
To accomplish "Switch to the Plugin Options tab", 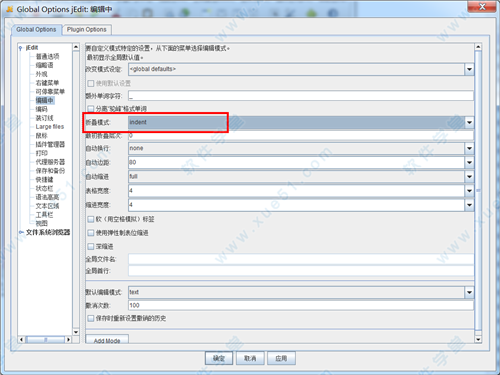I will [x=87, y=30].
